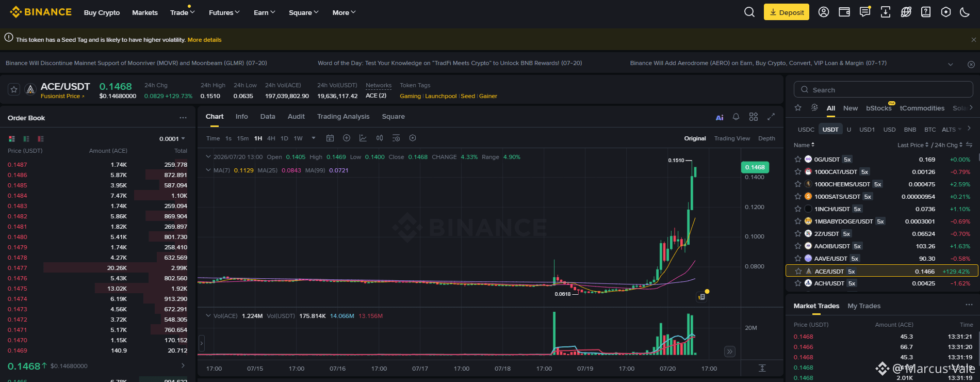The image size is (980, 382).
Task: Open the chart display settings icon
Action: 396,138
